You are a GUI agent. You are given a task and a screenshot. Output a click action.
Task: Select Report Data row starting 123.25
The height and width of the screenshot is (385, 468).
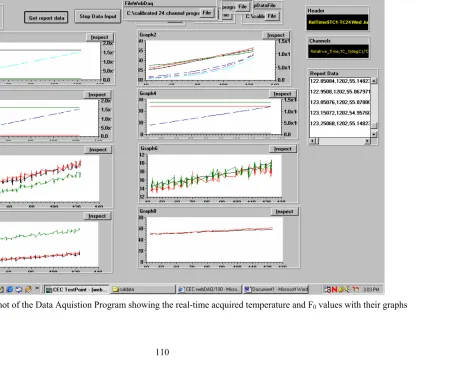click(340, 123)
